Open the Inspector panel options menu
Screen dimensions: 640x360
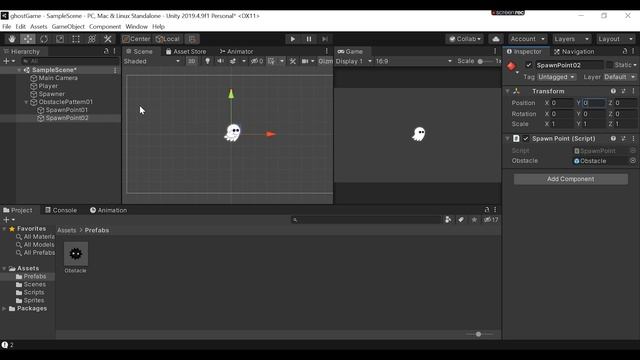633,51
